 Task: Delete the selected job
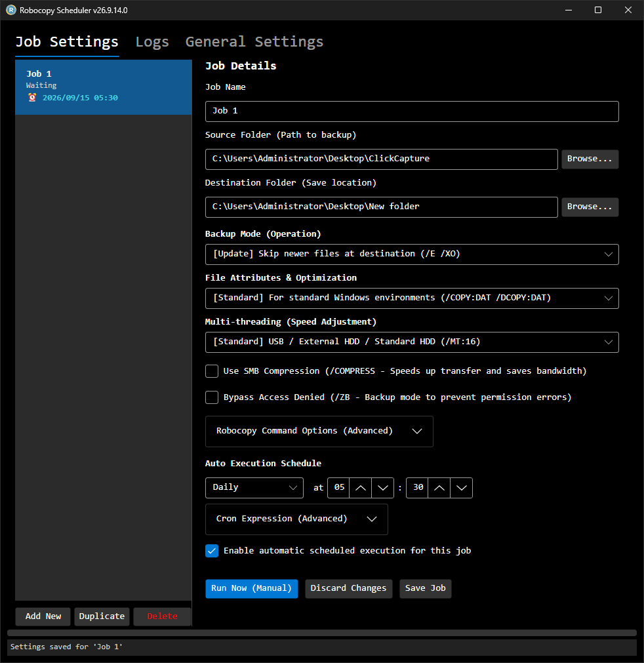(162, 616)
